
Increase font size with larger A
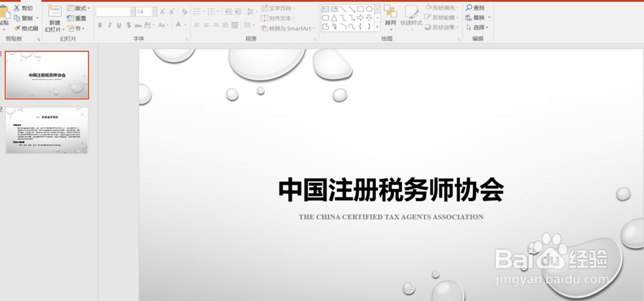(x=163, y=12)
